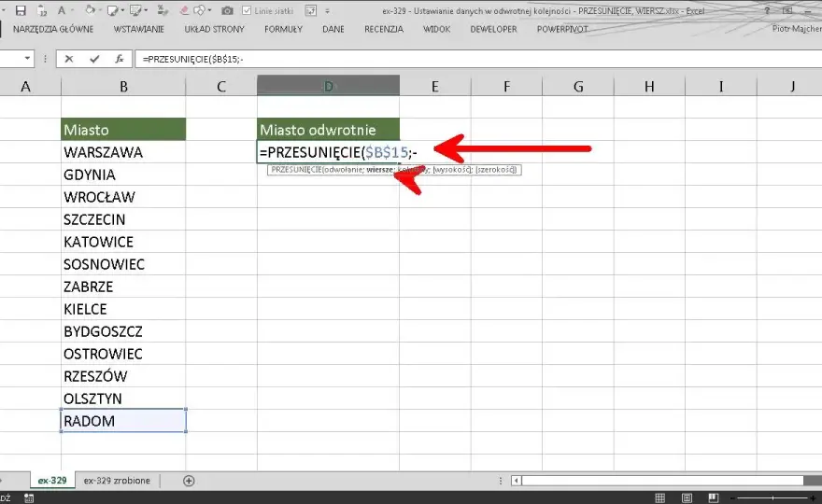Open the FORMUŁY ribbon tab
822x504 pixels.
coord(283,29)
